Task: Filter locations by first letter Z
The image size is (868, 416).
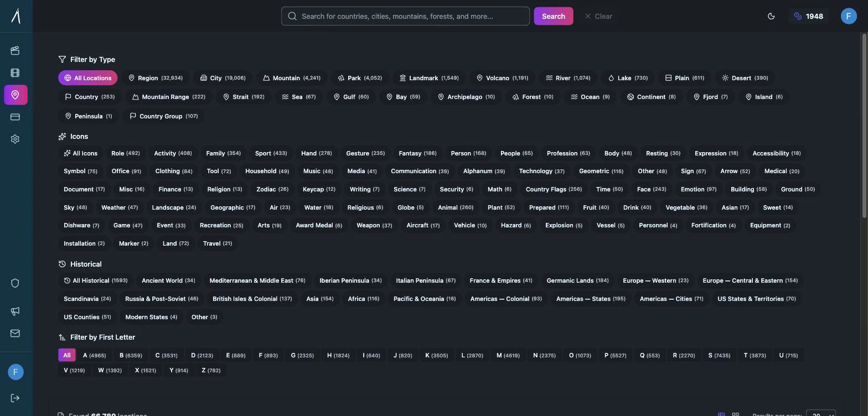Action: pos(211,370)
